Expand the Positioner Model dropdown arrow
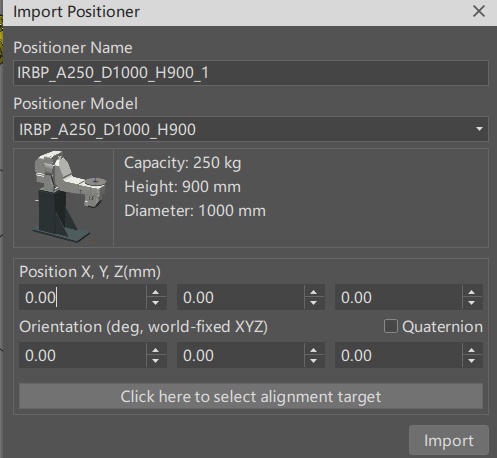Viewport: 497px width, 458px height. [479, 129]
